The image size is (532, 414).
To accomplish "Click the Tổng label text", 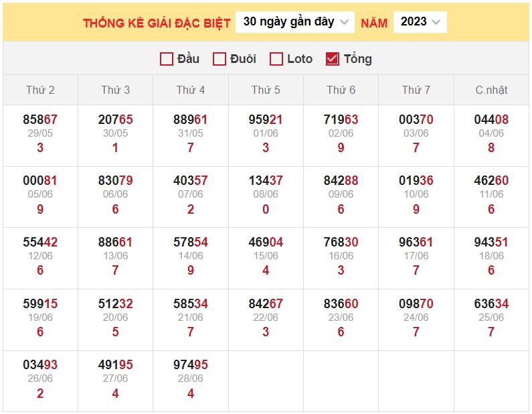I will click(358, 59).
